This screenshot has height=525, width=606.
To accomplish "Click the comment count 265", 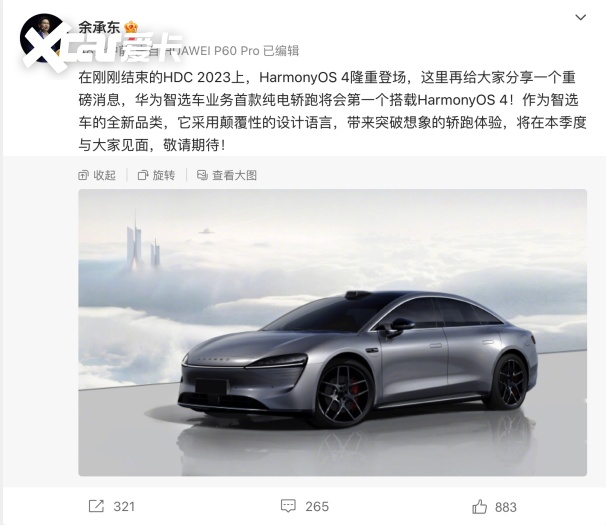I will tap(317, 506).
